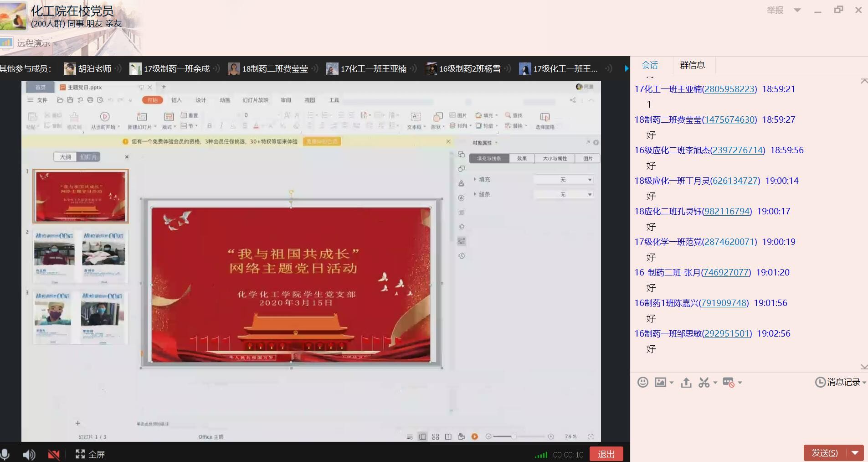Image resolution: width=868 pixels, height=462 pixels.
Task: Toggle the microphone on or off
Action: pos(5,454)
